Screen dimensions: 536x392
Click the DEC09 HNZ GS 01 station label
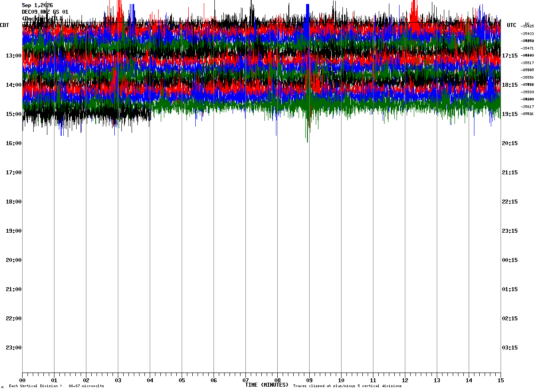[45, 12]
